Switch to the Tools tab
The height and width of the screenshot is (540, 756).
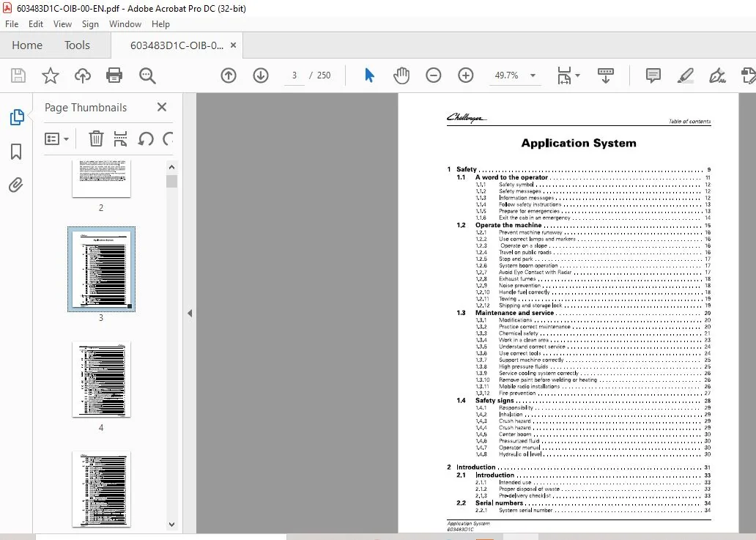pyautogui.click(x=77, y=45)
